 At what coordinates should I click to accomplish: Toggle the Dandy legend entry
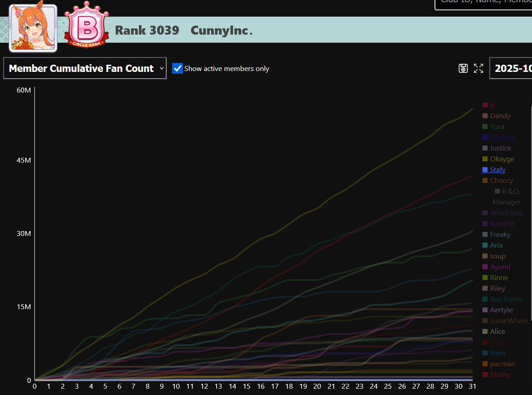point(497,116)
